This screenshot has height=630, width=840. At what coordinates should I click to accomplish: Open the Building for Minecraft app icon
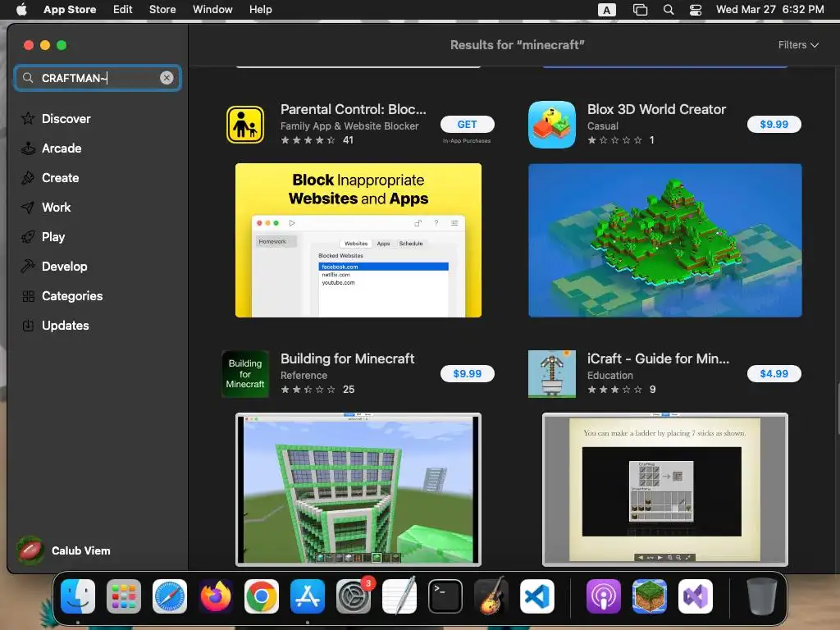(245, 374)
